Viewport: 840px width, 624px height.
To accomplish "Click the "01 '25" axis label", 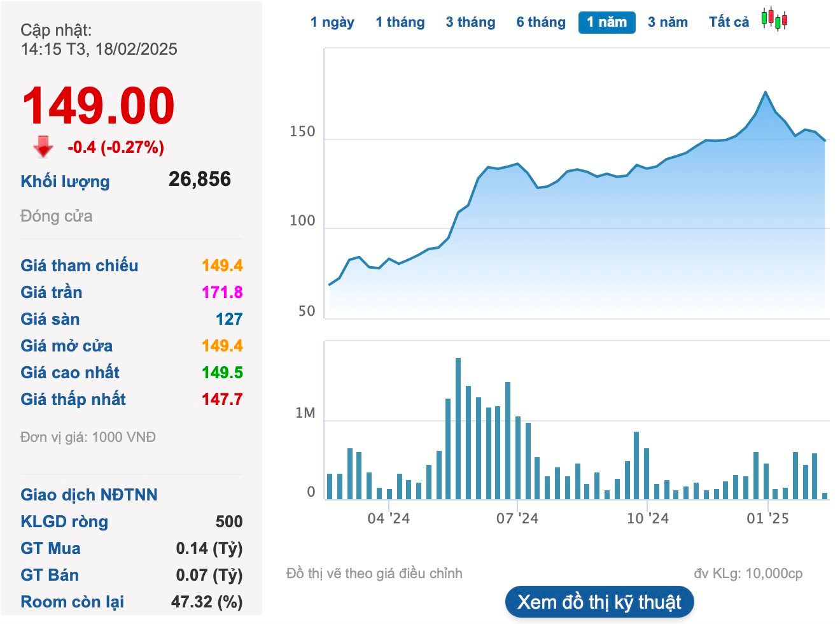I will (x=767, y=518).
